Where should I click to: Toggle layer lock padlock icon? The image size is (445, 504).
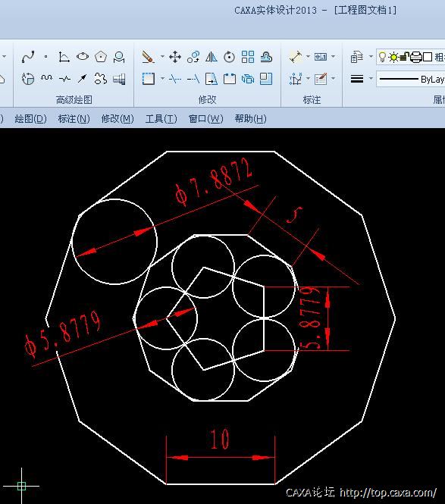tap(405, 57)
